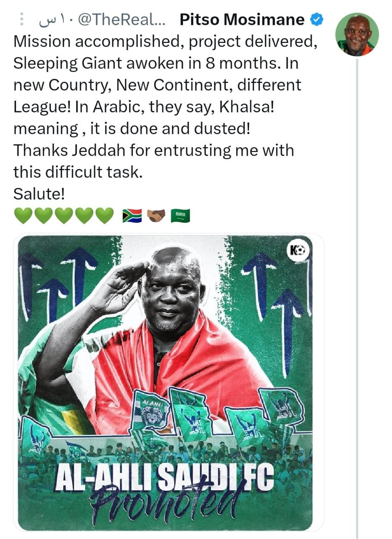Click the "AL-AHLI SAUDI FC" image caption
Screen dimensions: 392x539
(x=164, y=476)
